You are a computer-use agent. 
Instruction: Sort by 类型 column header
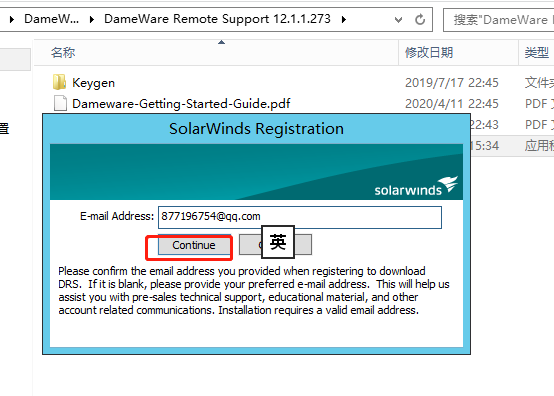coord(536,53)
